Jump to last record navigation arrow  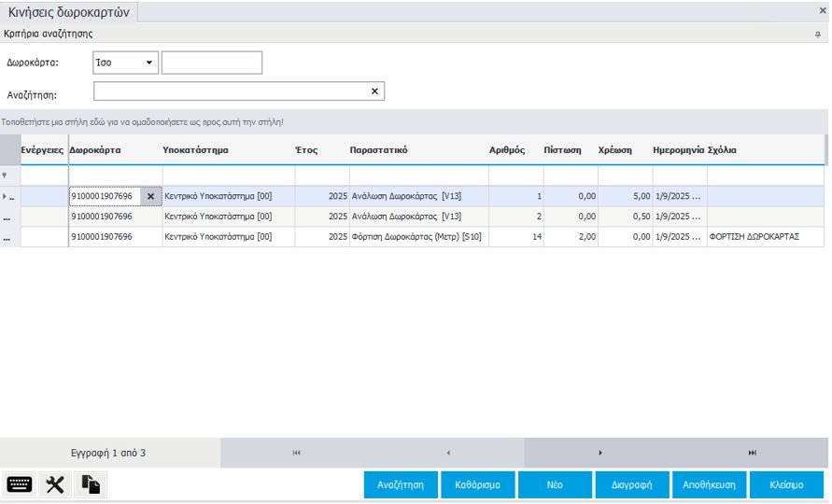click(752, 453)
